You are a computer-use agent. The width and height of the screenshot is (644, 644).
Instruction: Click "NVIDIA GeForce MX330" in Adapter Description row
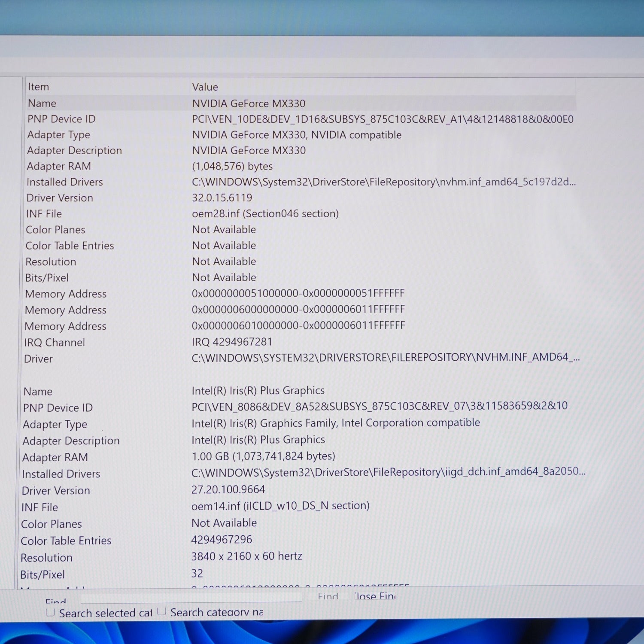pos(249,151)
